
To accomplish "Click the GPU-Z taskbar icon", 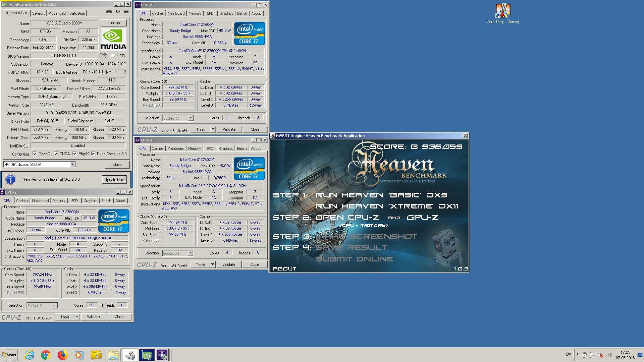I will tap(146, 355).
